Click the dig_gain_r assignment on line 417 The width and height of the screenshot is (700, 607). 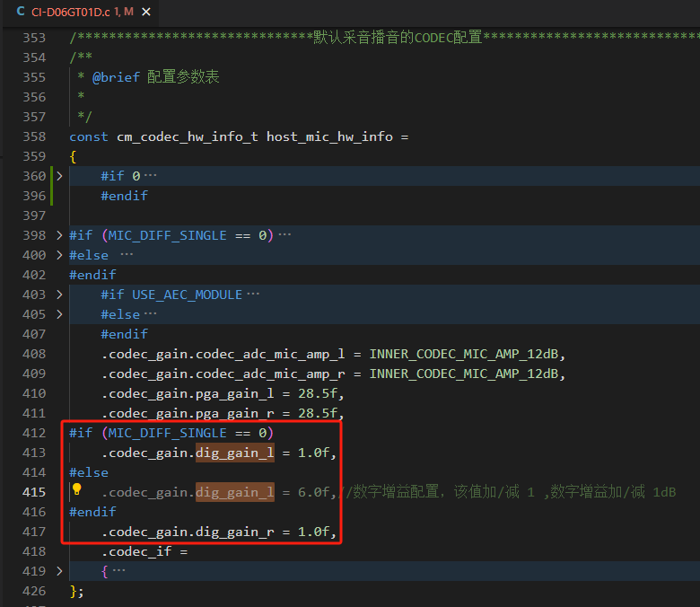(x=235, y=532)
